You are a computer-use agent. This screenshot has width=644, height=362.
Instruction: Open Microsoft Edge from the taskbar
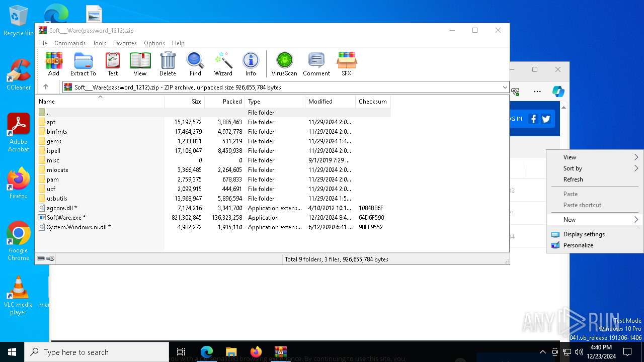coord(207,352)
